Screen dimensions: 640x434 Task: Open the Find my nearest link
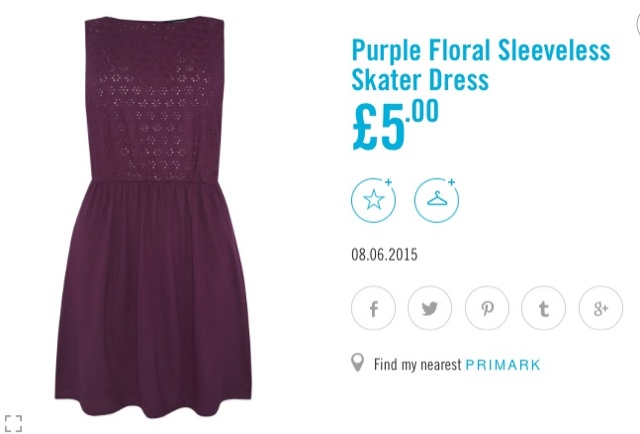[x=417, y=365]
